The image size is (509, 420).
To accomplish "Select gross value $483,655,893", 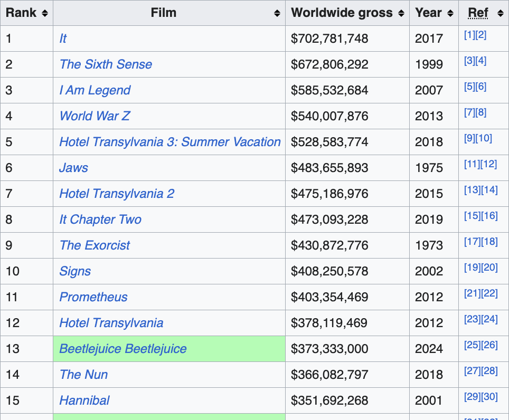I will [329, 168].
